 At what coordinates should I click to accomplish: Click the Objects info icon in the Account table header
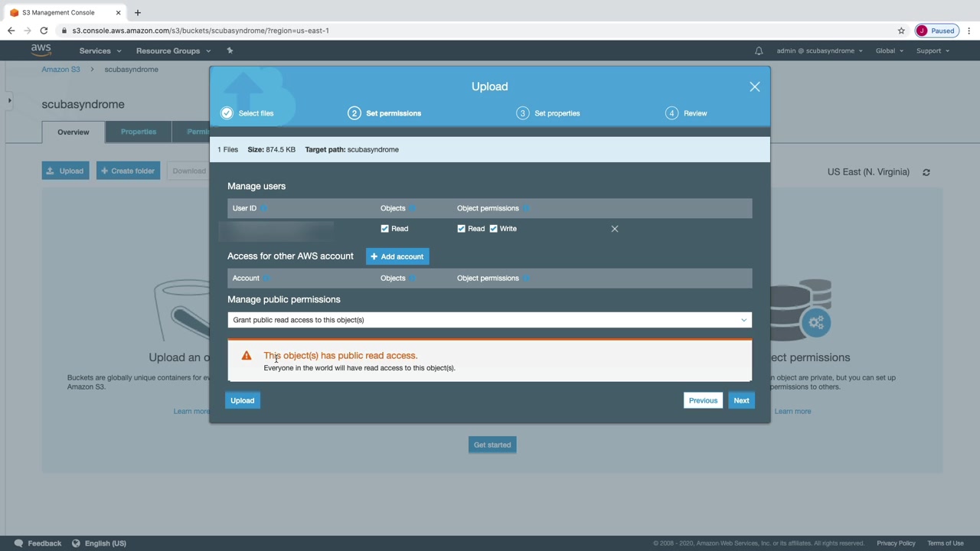click(x=412, y=279)
